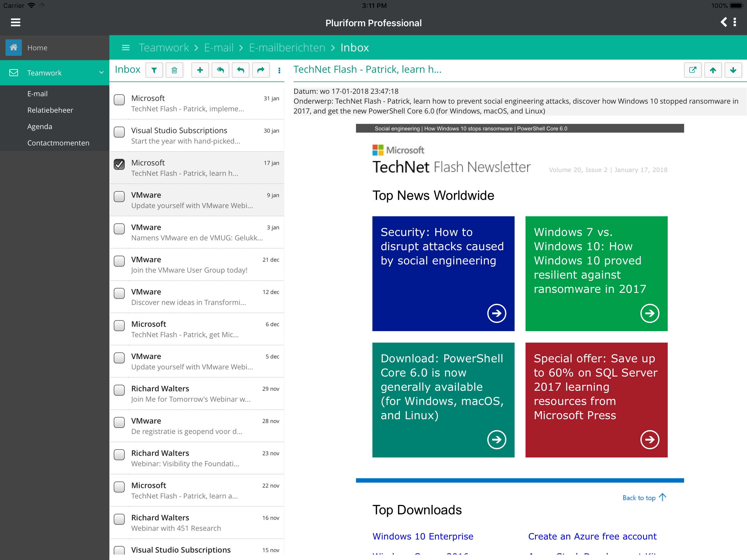The height and width of the screenshot is (560, 747).
Task: Select checkbox for VMware 9 jan email
Action: tap(119, 197)
